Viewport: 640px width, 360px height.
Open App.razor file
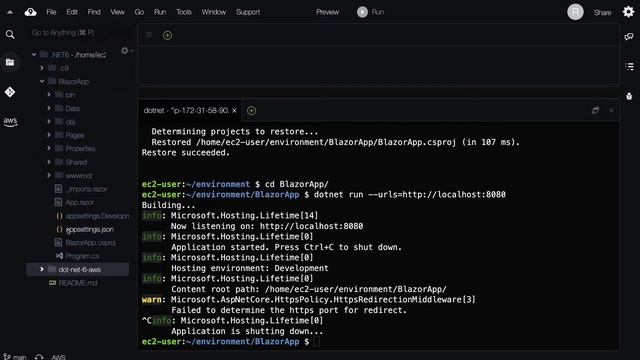(x=80, y=202)
